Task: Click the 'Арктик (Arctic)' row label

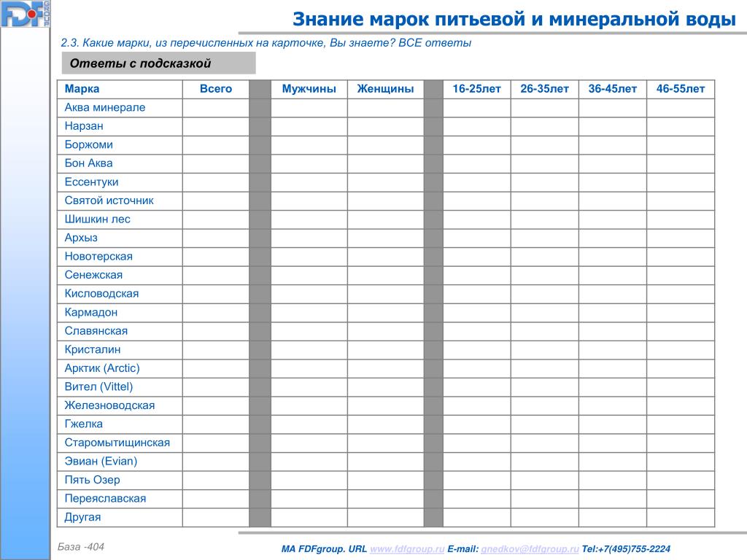Action: pyautogui.click(x=102, y=368)
